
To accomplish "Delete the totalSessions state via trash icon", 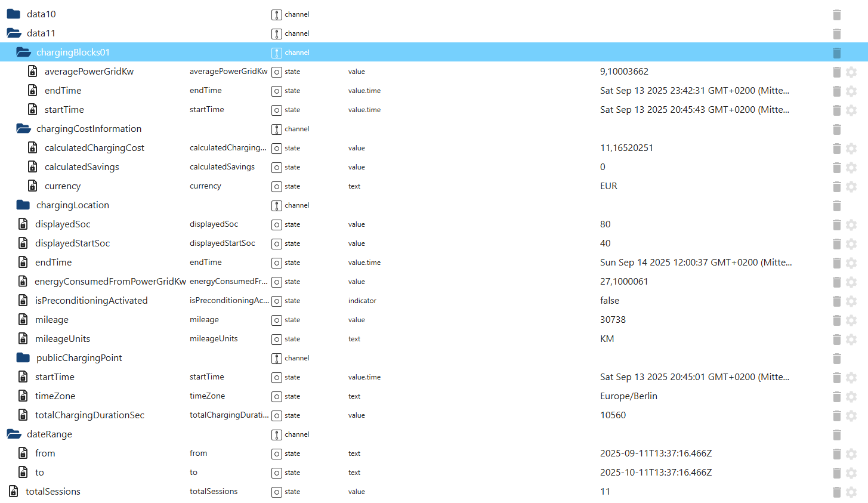I will (x=836, y=492).
